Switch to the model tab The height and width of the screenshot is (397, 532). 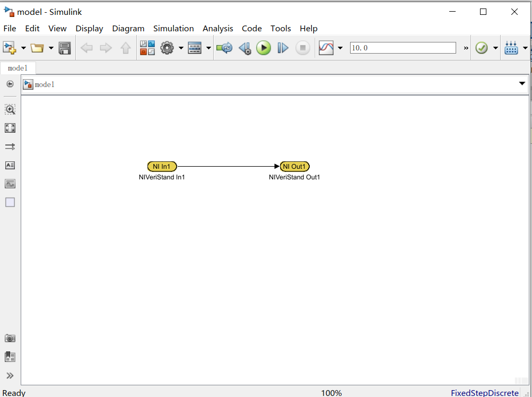pyautogui.click(x=18, y=67)
